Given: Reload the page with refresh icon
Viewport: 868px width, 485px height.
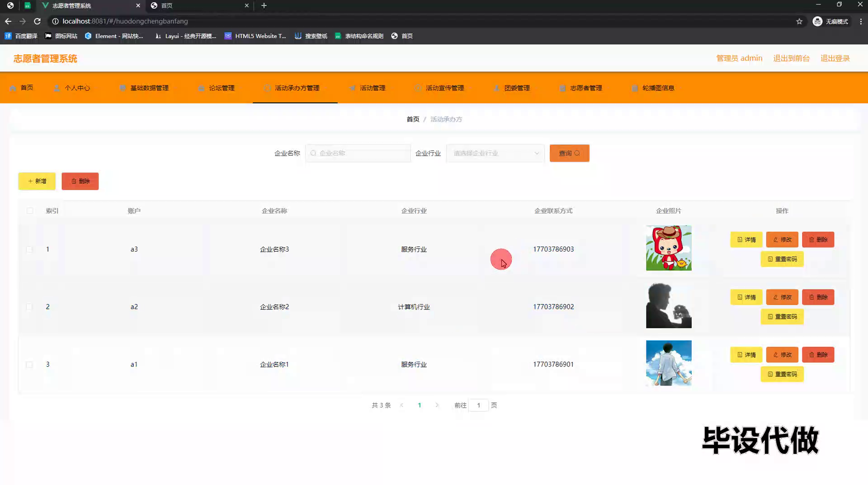Looking at the screenshot, I should point(38,21).
